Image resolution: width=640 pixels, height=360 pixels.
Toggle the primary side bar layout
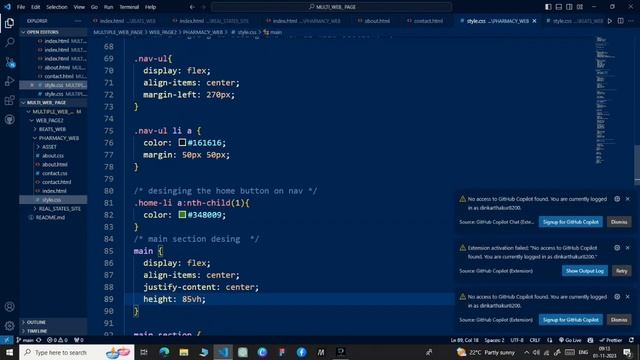tap(548, 7)
